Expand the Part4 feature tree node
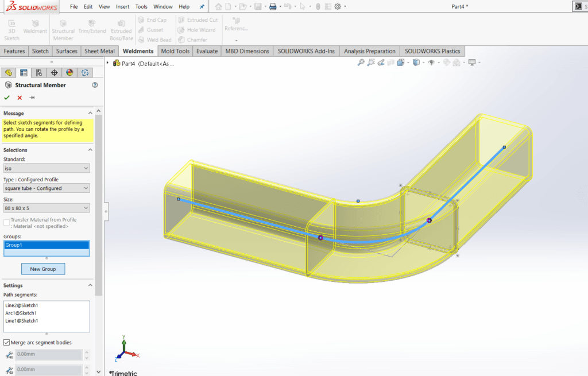The height and width of the screenshot is (376, 588). [x=108, y=63]
